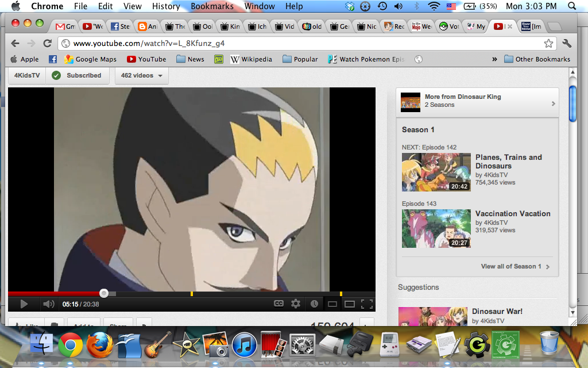588x368 pixels.
Task: Switch to the Know Your Meme tab
Action: (x=531, y=26)
